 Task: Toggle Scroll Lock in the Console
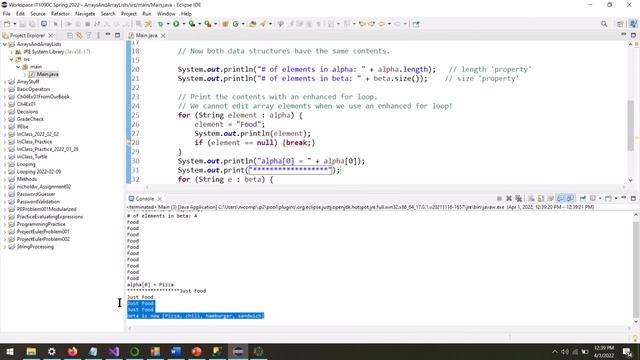(x=541, y=198)
